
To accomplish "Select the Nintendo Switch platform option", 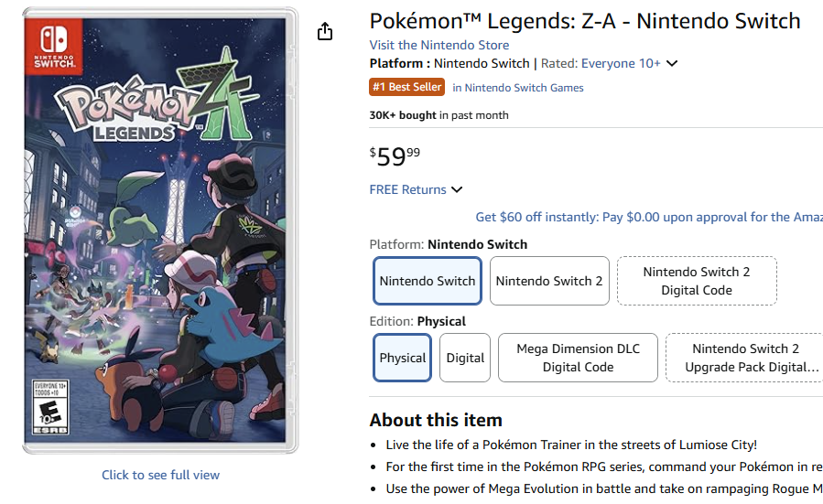I will click(x=428, y=281).
